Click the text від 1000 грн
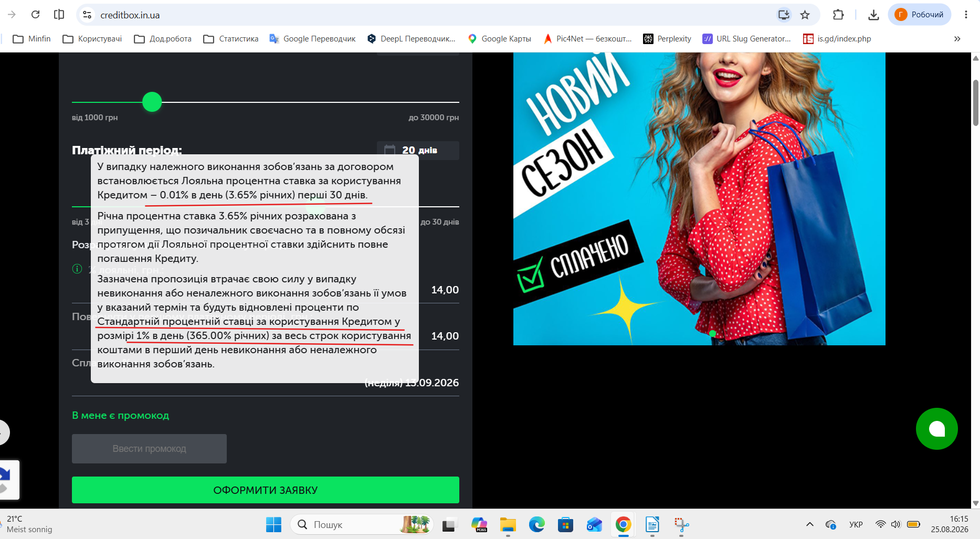The height and width of the screenshot is (539, 980). tap(95, 118)
